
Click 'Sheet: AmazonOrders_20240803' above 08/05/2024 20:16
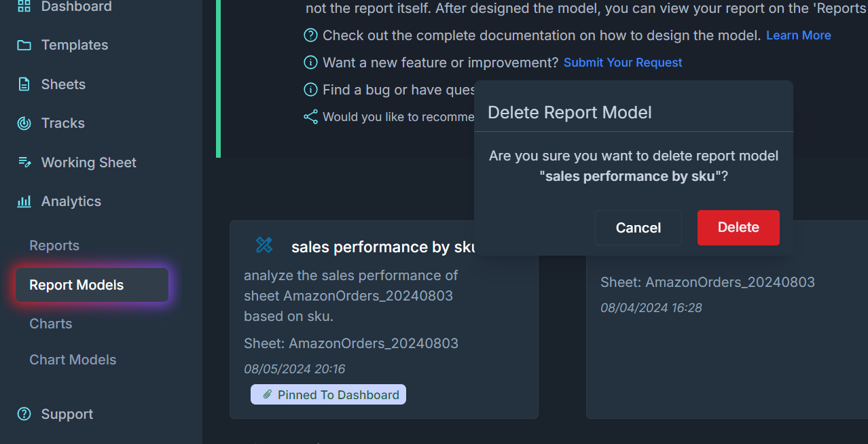click(x=351, y=343)
